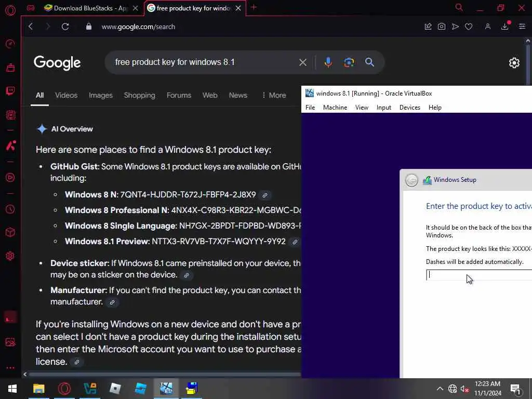Open the sidebar player icon
532x399 pixels.
coord(10,178)
